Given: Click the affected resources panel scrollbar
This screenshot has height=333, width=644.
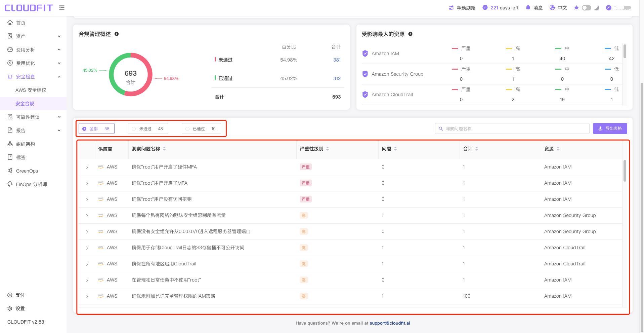Looking at the screenshot, I should tap(625, 51).
